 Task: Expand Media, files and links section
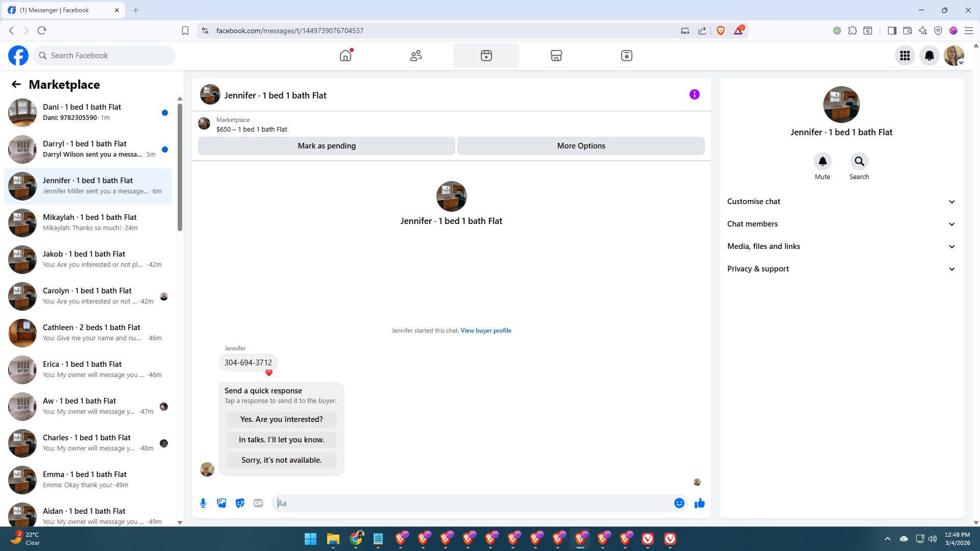pyautogui.click(x=841, y=246)
